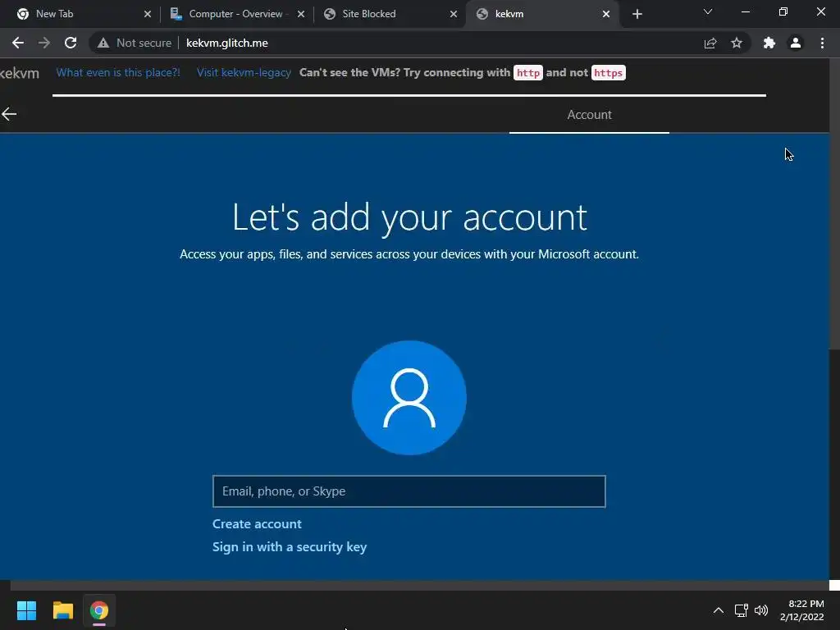Bookmark this page with star icon
This screenshot has height=630, width=840.
tap(737, 43)
